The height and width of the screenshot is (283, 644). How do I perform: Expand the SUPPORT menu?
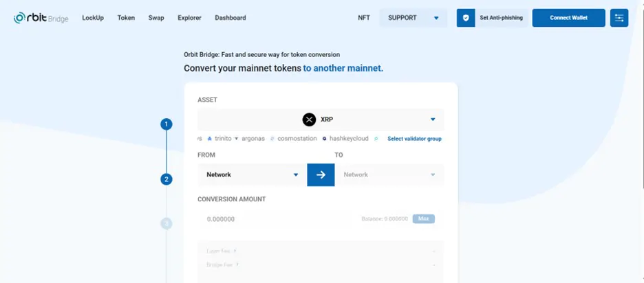[x=414, y=18]
